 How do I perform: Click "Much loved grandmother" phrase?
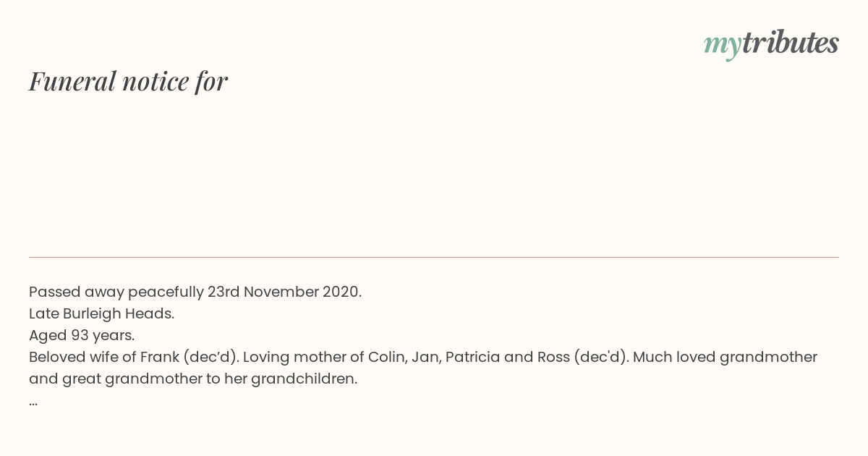tap(725, 357)
